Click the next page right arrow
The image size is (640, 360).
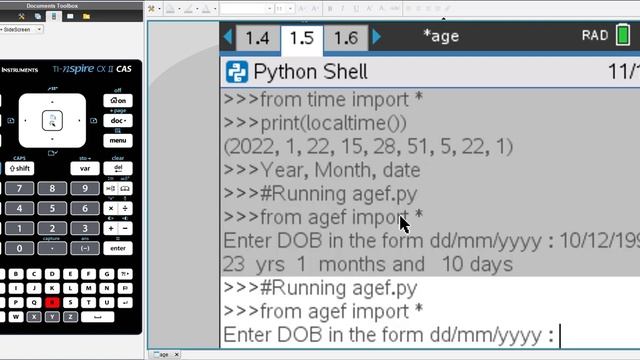[x=376, y=37]
